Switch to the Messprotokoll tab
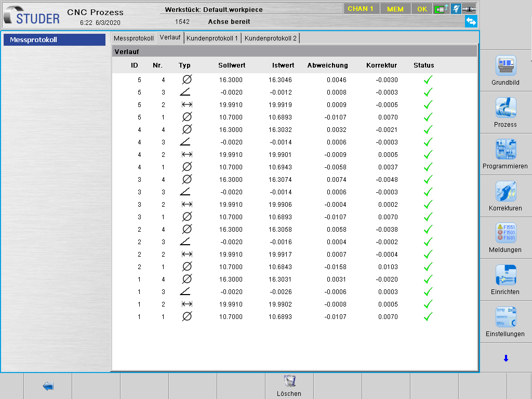The image size is (532, 399). point(134,38)
